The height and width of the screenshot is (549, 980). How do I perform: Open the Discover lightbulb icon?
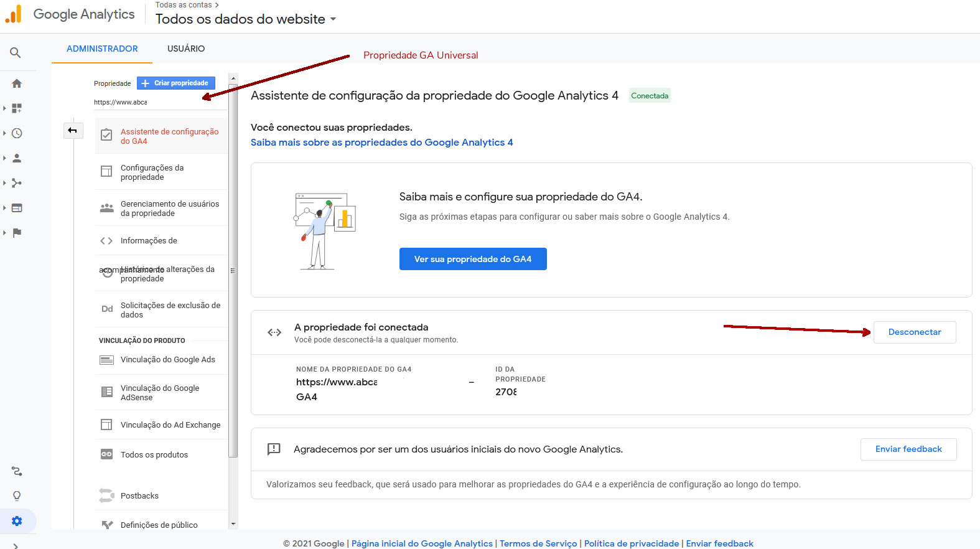17,496
